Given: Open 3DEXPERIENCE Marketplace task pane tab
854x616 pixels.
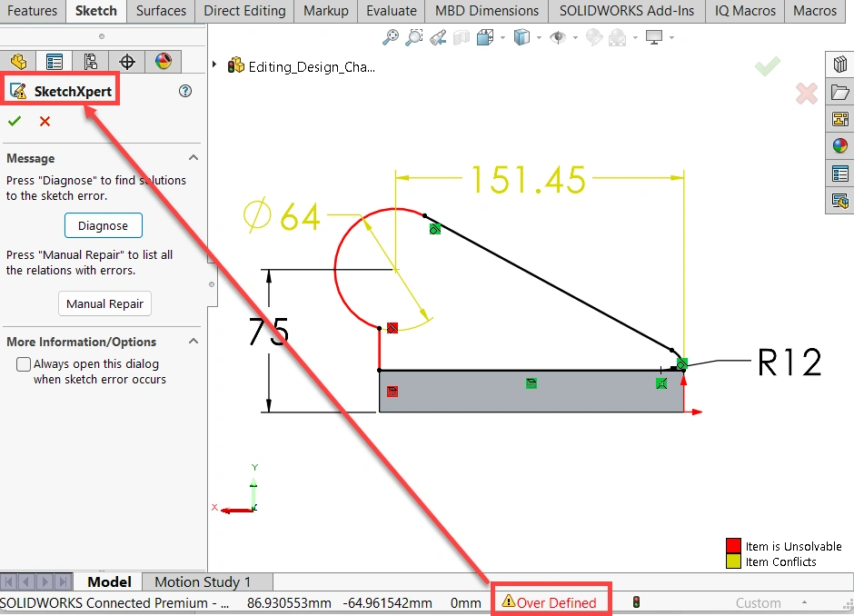Looking at the screenshot, I should tap(839, 201).
